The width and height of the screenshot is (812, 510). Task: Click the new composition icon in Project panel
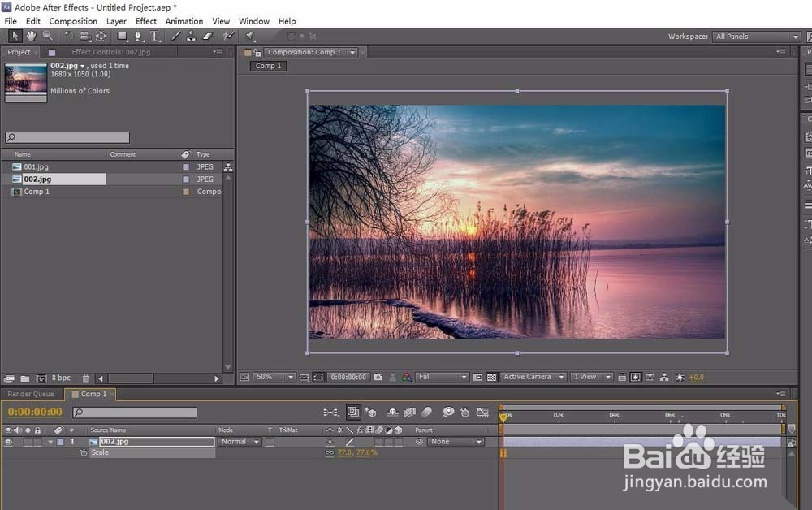click(41, 378)
